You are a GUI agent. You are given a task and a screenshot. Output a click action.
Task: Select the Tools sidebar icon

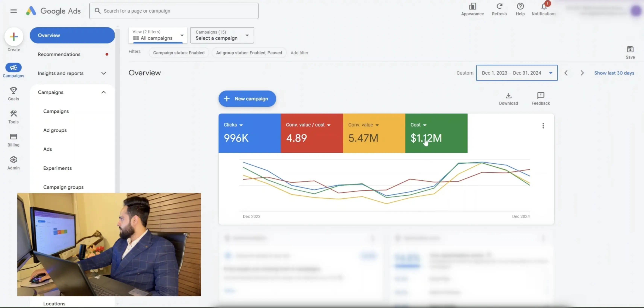(x=13, y=114)
